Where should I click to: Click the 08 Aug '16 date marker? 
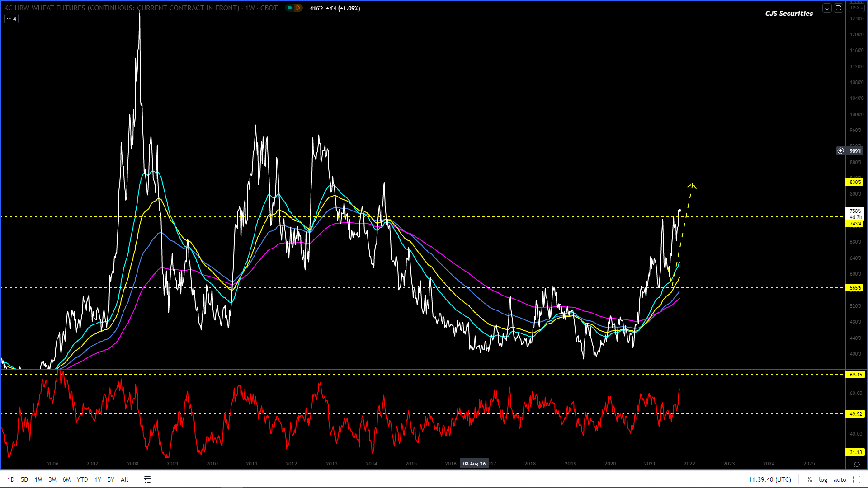coord(474,464)
